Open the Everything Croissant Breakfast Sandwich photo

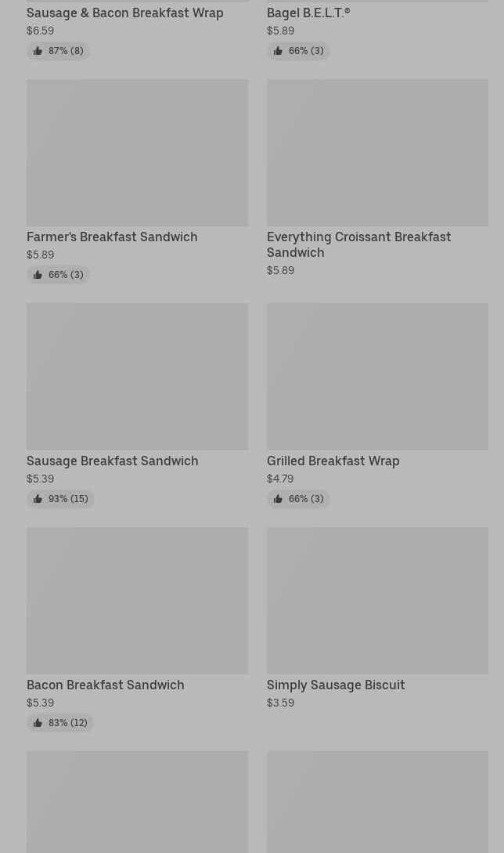pyautogui.click(x=377, y=153)
